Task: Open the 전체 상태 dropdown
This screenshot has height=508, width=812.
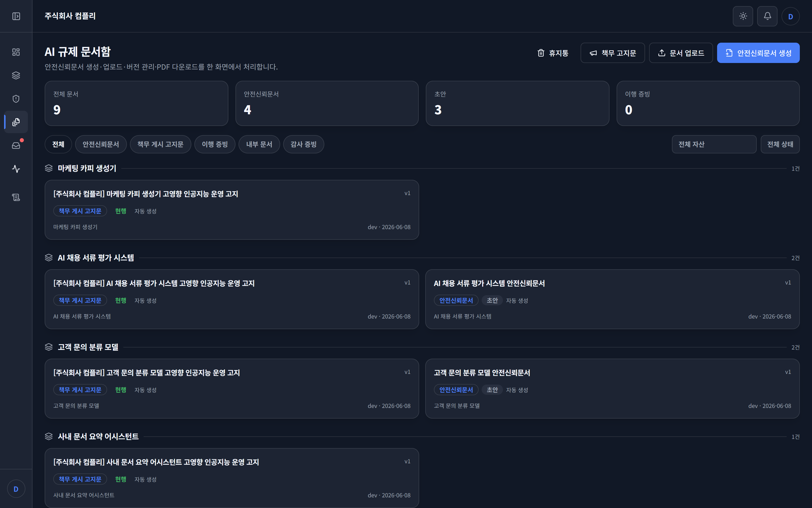Action: (780, 145)
